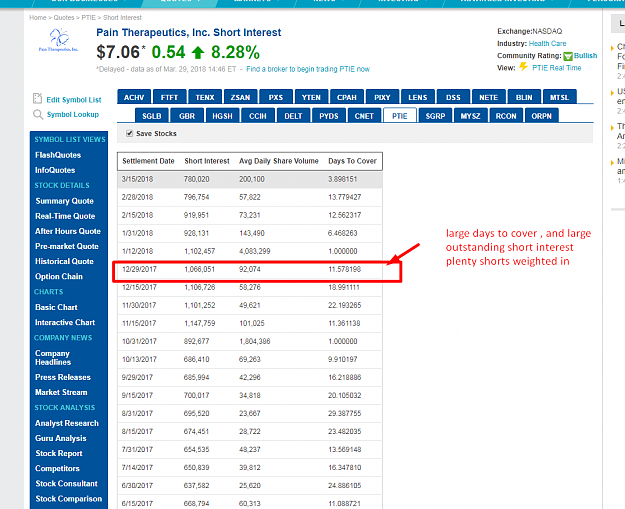Screen dimensions: 625x509
Task: Click the Bullish community rating icon
Action: pyautogui.click(x=568, y=56)
